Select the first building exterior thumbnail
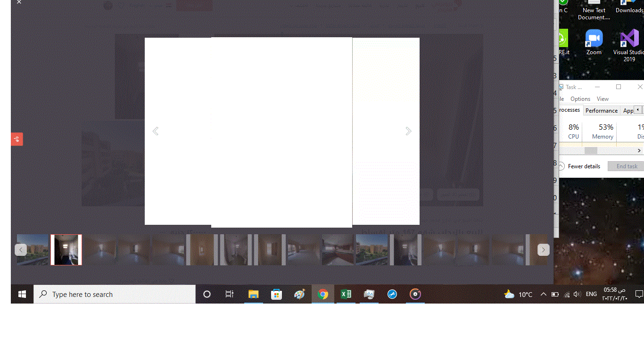The height and width of the screenshot is (362, 644). pos(33,250)
